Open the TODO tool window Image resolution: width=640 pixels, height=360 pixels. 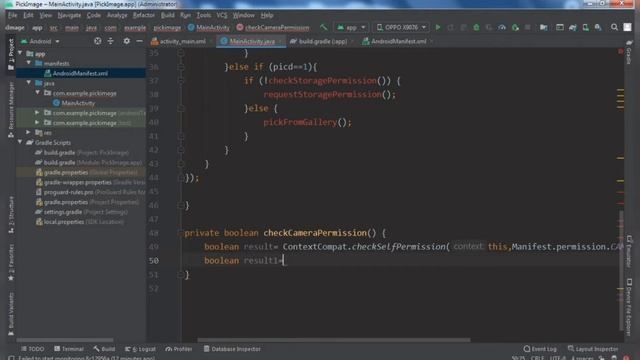(x=33, y=349)
